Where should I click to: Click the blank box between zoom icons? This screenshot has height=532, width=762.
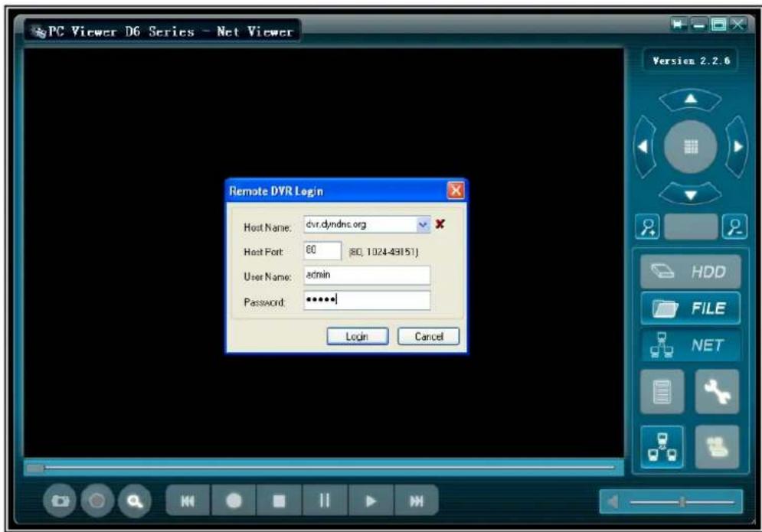pos(691,227)
